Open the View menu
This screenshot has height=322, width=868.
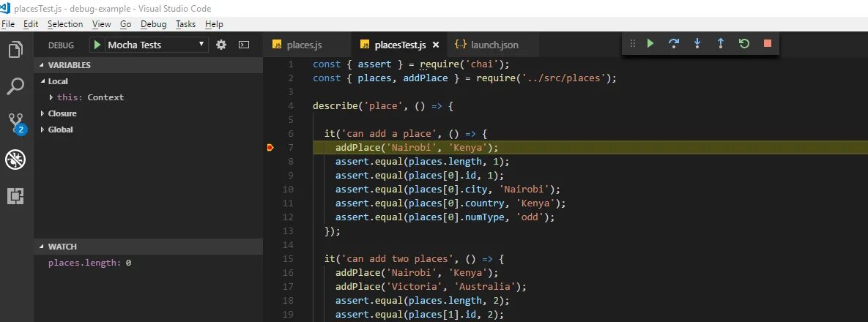pyautogui.click(x=101, y=24)
